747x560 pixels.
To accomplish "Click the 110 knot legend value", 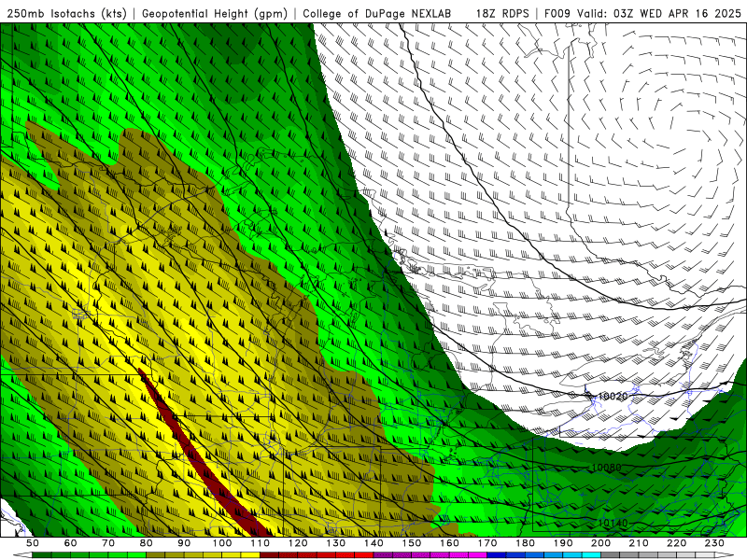I will [261, 543].
